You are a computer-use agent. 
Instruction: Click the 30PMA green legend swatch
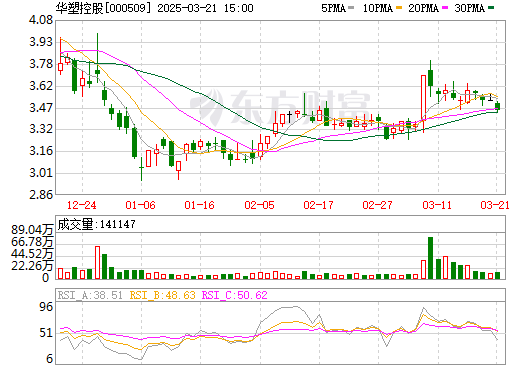point(491,8)
